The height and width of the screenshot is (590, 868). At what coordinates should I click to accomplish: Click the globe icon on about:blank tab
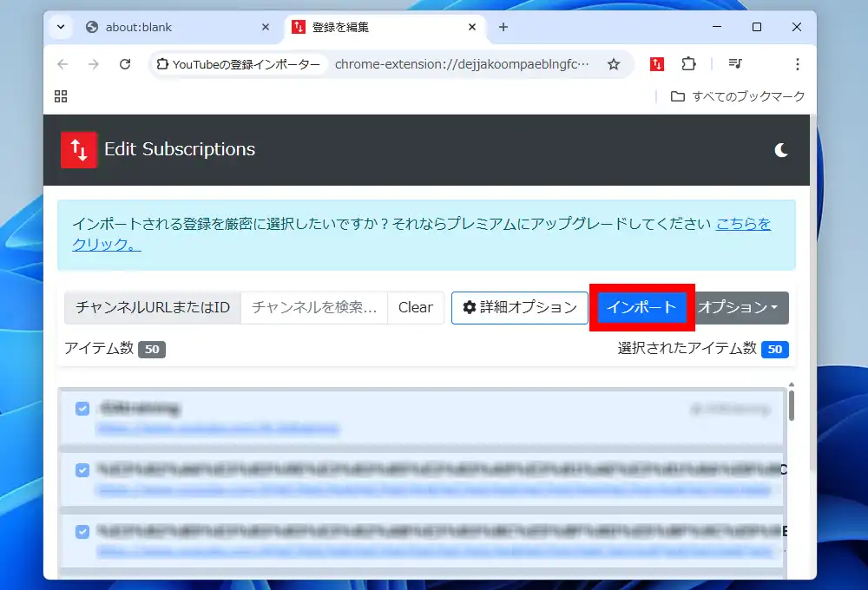coord(92,27)
